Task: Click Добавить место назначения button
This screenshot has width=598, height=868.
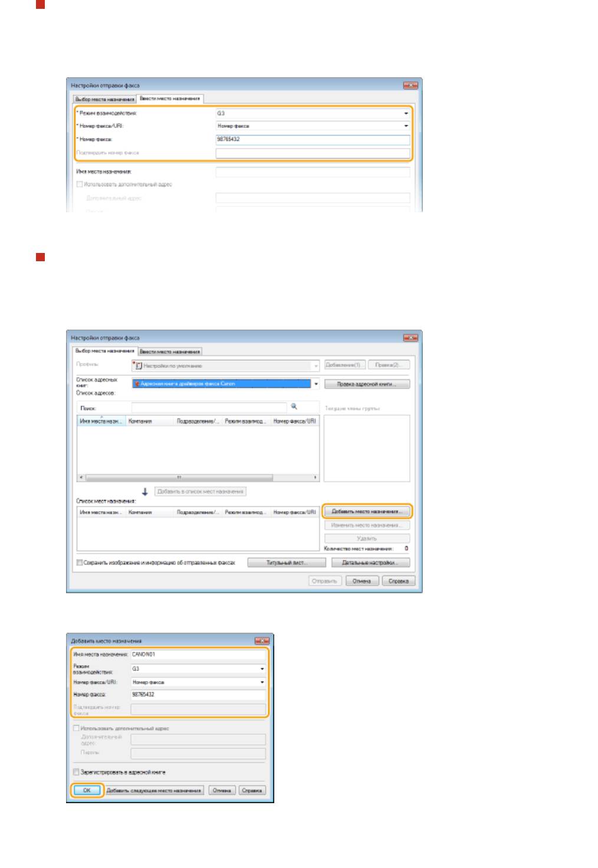Action: point(367,511)
